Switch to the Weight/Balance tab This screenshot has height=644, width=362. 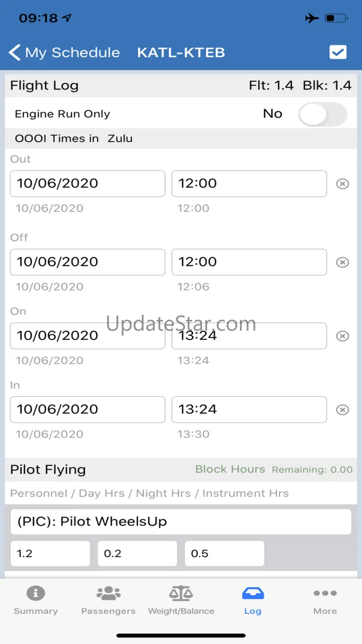click(x=181, y=600)
